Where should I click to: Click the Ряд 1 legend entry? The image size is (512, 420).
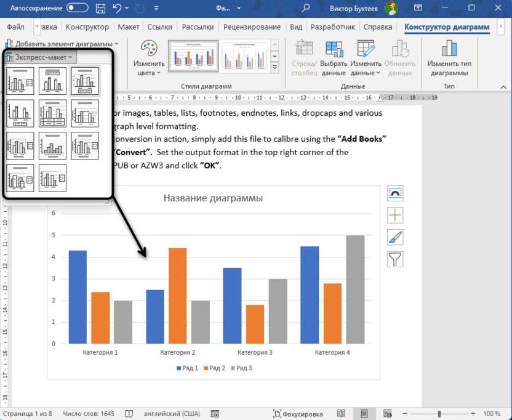(x=188, y=368)
